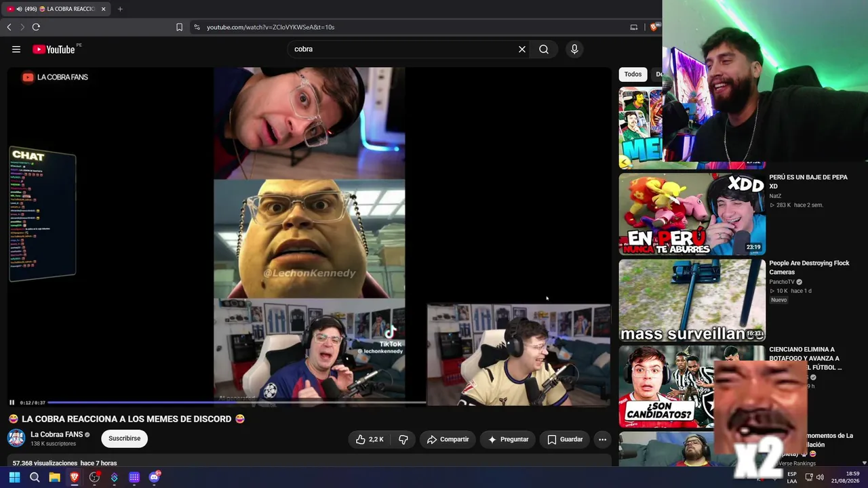The width and height of the screenshot is (868, 488).
Task: Open the La Cobraa FANS channel name
Action: point(57,434)
